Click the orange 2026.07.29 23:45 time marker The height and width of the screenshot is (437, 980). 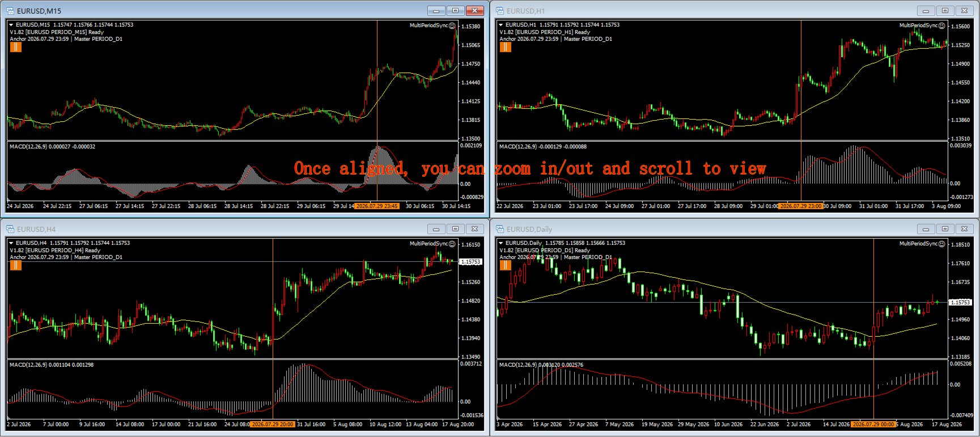377,206
